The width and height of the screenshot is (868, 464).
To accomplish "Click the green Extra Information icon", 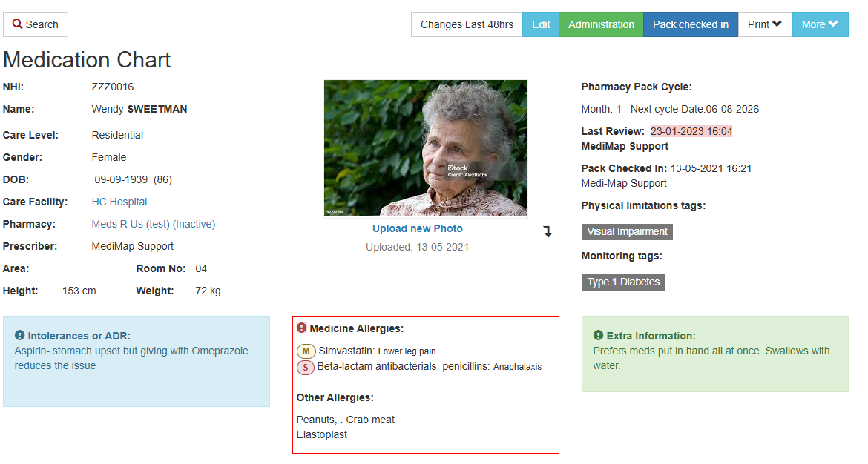I will coord(598,335).
